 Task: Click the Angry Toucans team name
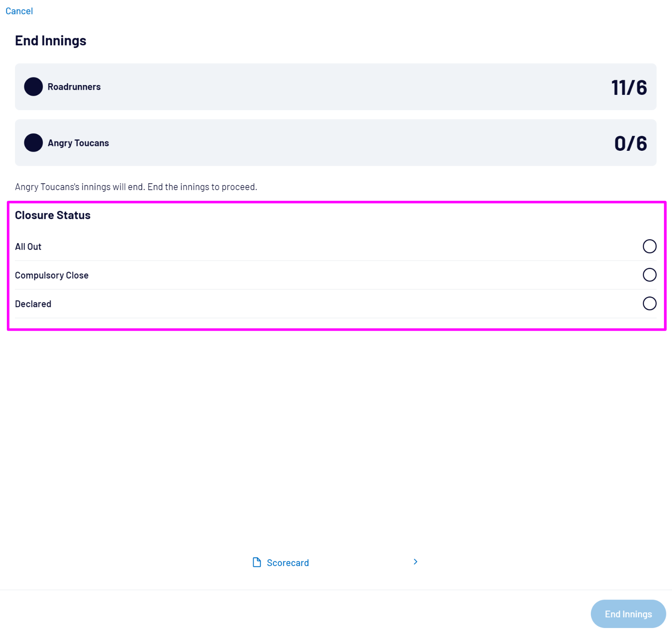(78, 143)
